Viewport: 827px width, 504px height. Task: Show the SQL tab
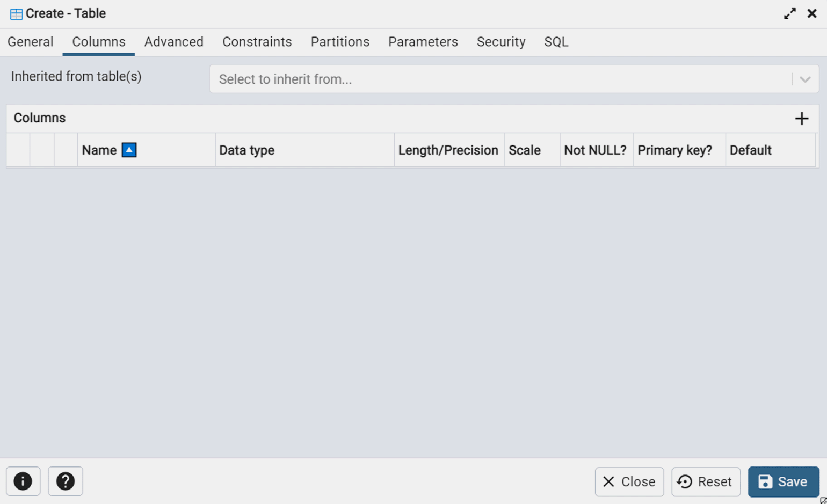[x=556, y=42]
